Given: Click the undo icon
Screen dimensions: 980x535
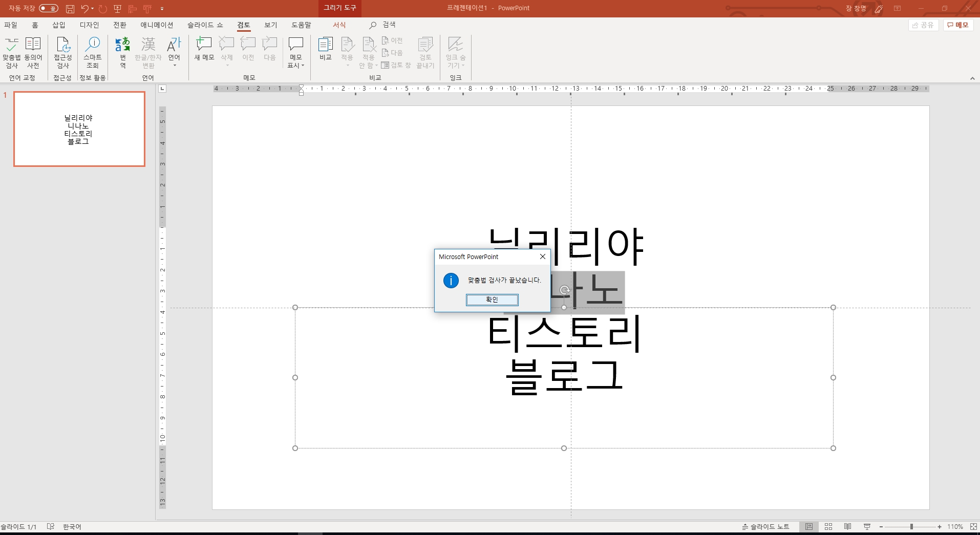Looking at the screenshot, I should [85, 9].
